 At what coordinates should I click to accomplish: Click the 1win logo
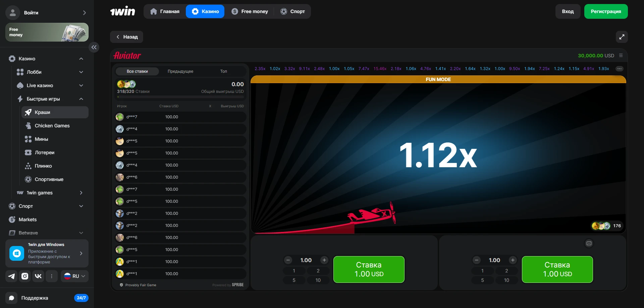[123, 11]
